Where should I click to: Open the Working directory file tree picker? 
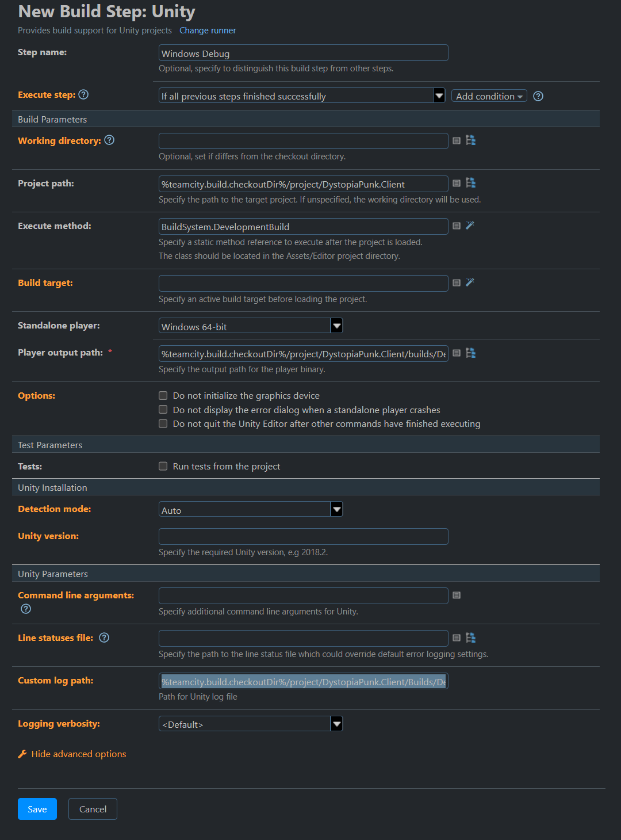(470, 140)
